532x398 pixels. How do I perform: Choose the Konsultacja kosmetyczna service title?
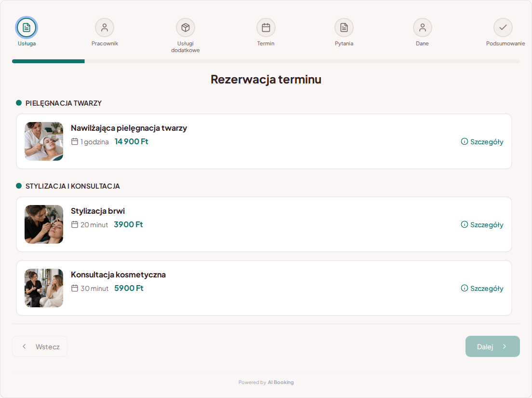pos(118,274)
